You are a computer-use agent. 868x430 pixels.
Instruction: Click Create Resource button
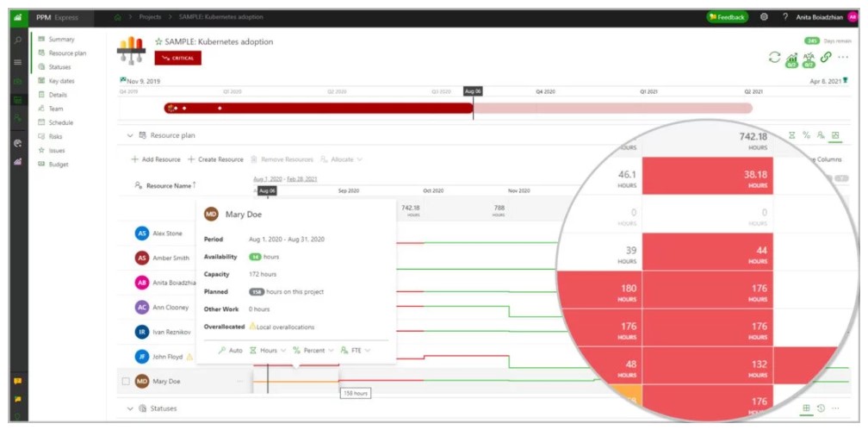[x=215, y=159]
